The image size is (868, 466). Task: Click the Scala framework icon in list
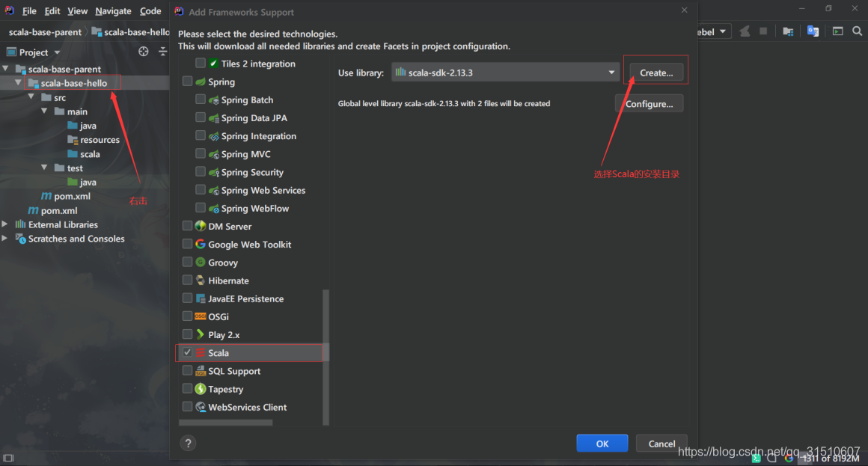click(x=201, y=352)
